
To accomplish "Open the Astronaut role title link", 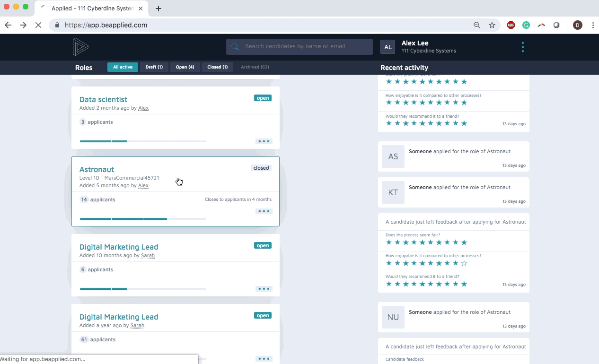I will click(x=97, y=169).
